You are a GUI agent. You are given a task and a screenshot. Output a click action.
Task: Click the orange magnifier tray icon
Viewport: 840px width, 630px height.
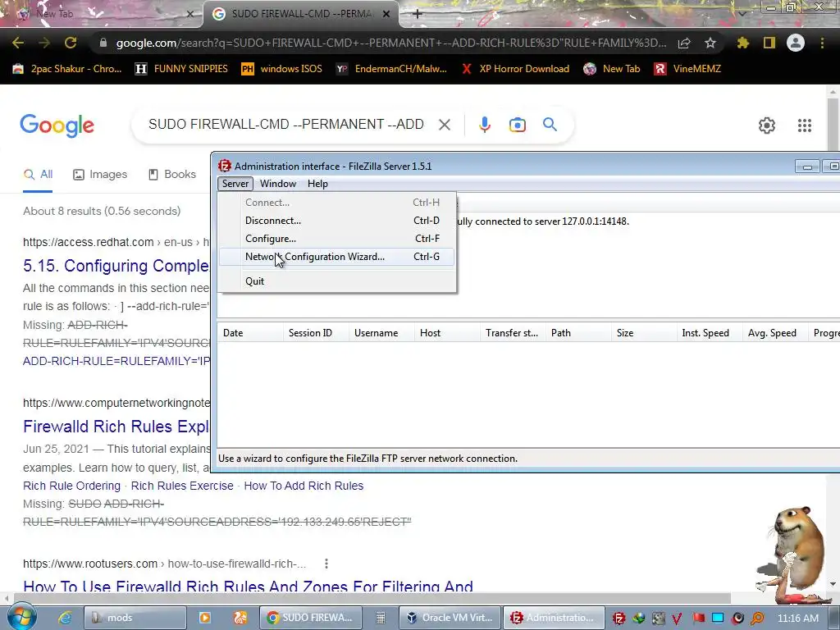(x=757, y=619)
